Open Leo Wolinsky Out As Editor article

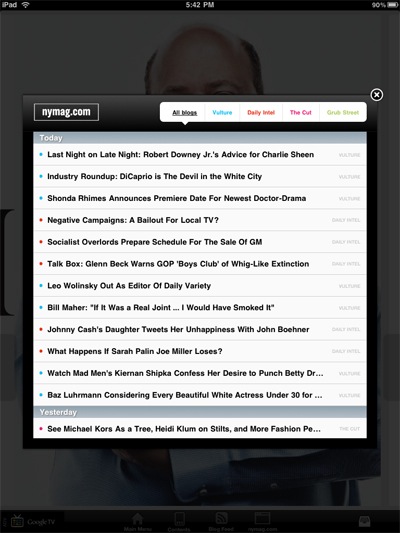[x=200, y=286]
